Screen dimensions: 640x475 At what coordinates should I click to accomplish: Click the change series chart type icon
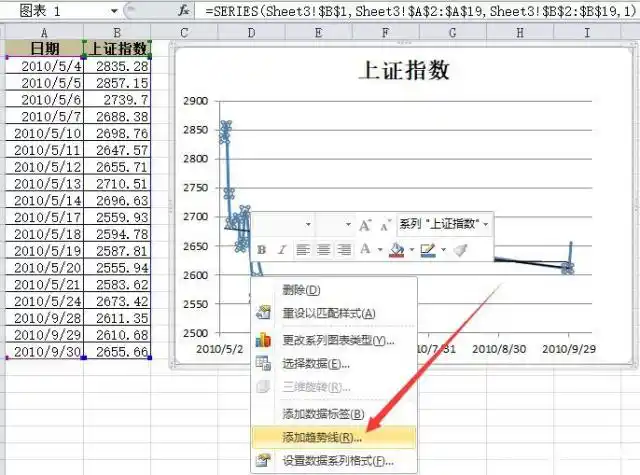click(263, 340)
